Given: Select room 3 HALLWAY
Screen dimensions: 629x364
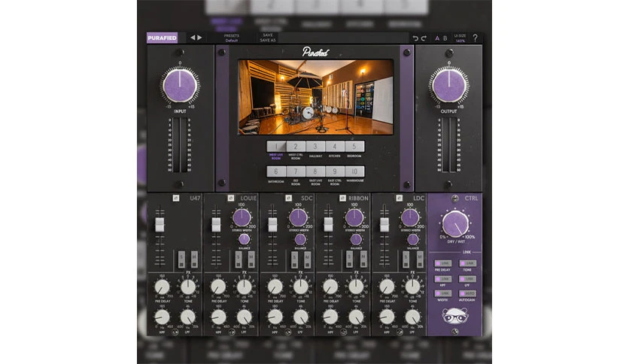Looking at the screenshot, I should [x=315, y=147].
